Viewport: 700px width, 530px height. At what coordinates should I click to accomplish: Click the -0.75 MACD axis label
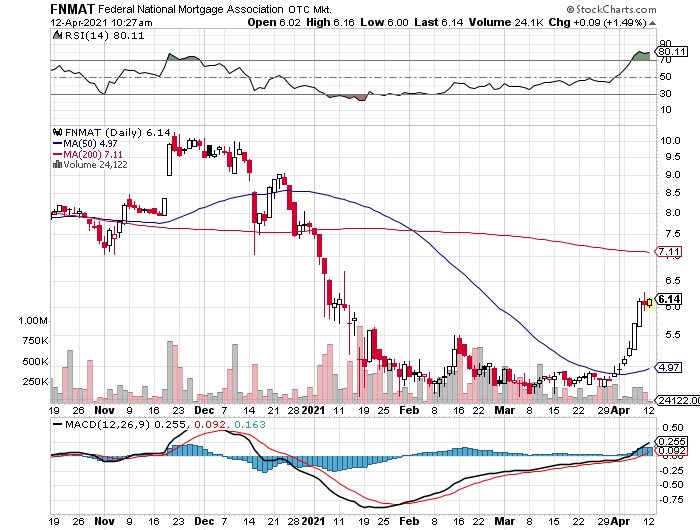[671, 500]
